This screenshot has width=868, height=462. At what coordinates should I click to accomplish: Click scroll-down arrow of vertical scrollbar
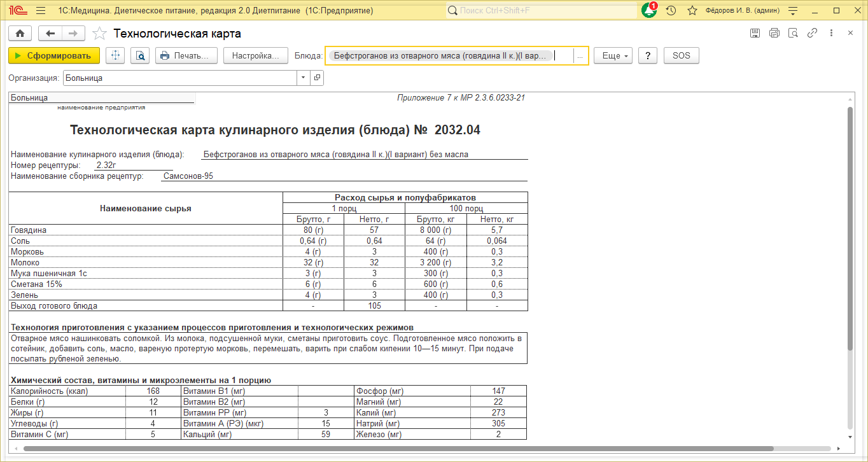pos(850,437)
